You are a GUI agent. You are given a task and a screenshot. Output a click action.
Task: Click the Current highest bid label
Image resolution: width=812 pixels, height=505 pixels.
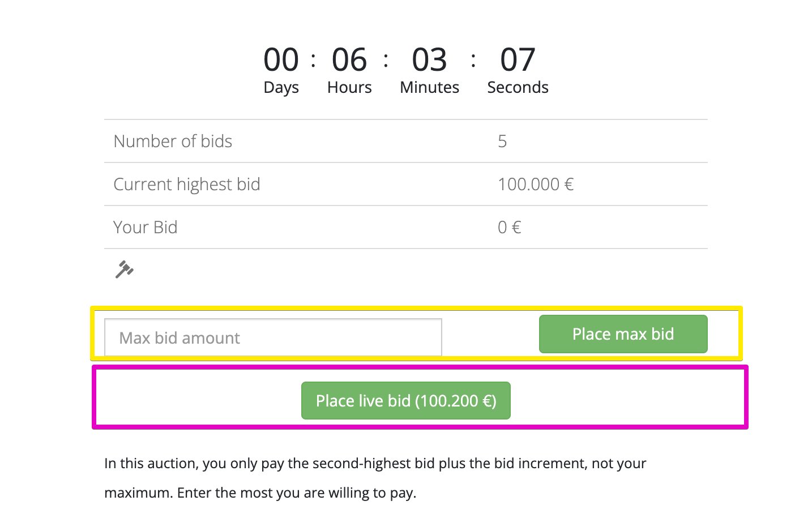tap(187, 185)
